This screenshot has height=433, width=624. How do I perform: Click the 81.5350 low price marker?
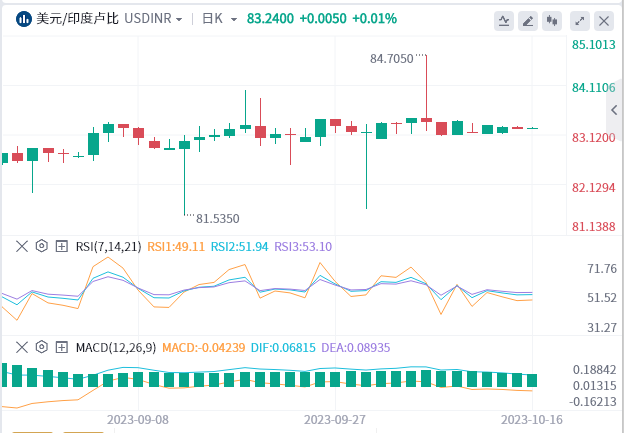coord(217,218)
